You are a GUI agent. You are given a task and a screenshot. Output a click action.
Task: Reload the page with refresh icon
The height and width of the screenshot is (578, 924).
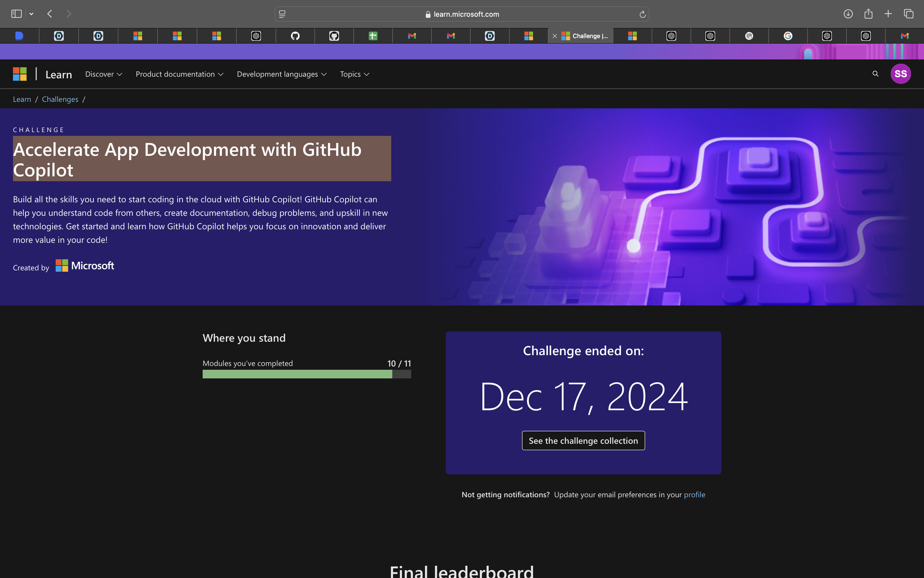pos(642,14)
